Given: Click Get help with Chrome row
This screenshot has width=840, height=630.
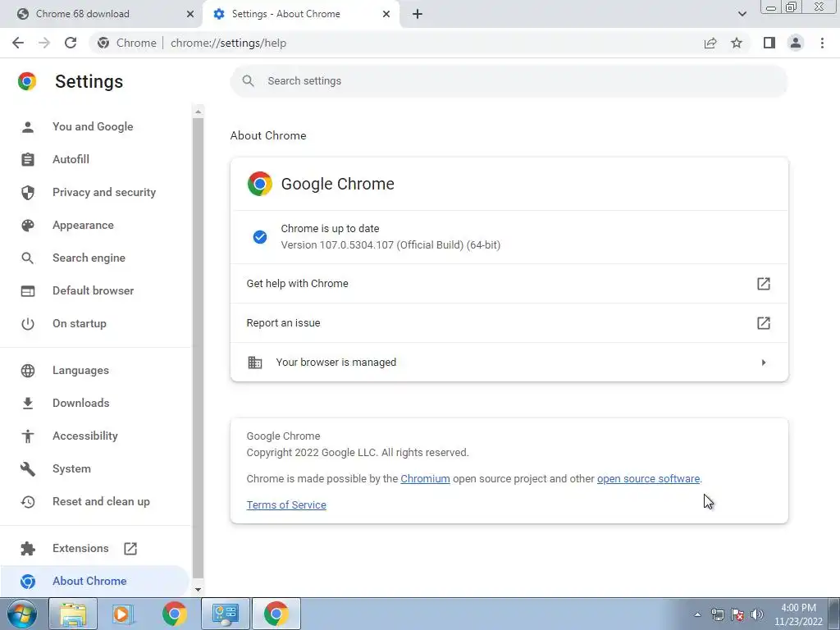Looking at the screenshot, I should (509, 283).
